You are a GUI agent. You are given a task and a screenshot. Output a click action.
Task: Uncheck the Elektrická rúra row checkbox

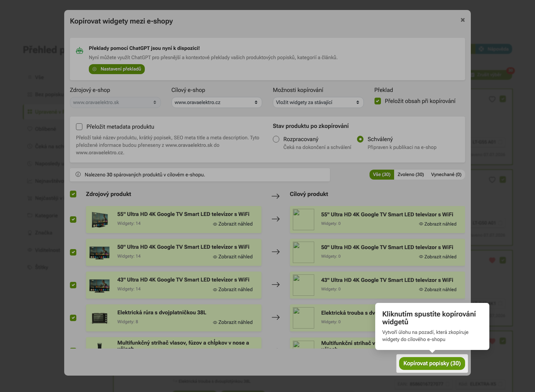[x=73, y=318]
